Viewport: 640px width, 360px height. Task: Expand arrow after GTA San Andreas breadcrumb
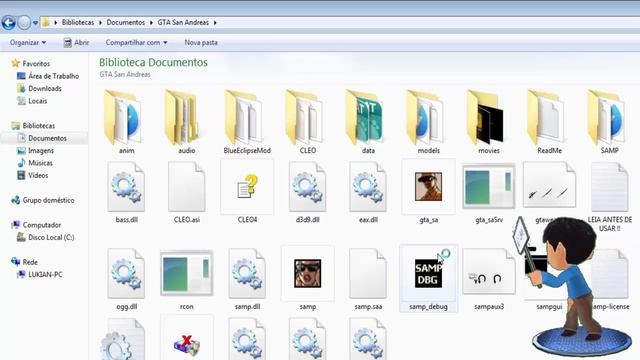[215, 22]
